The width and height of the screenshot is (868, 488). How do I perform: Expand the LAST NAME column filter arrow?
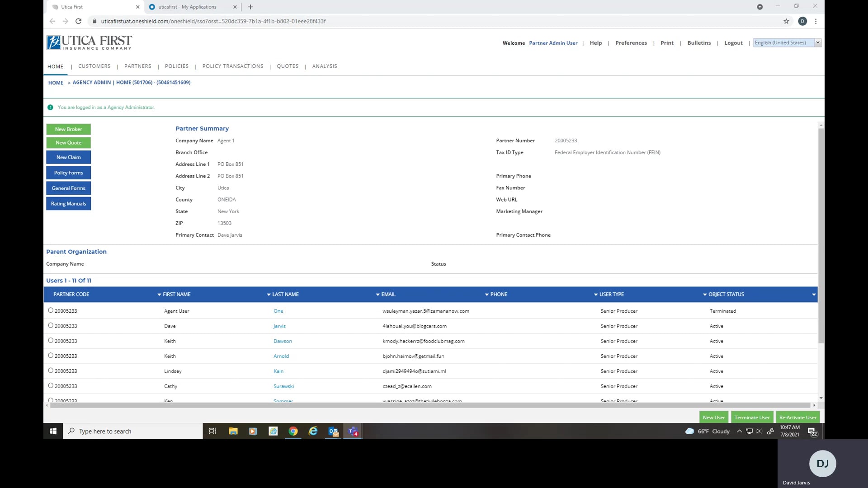tap(269, 295)
